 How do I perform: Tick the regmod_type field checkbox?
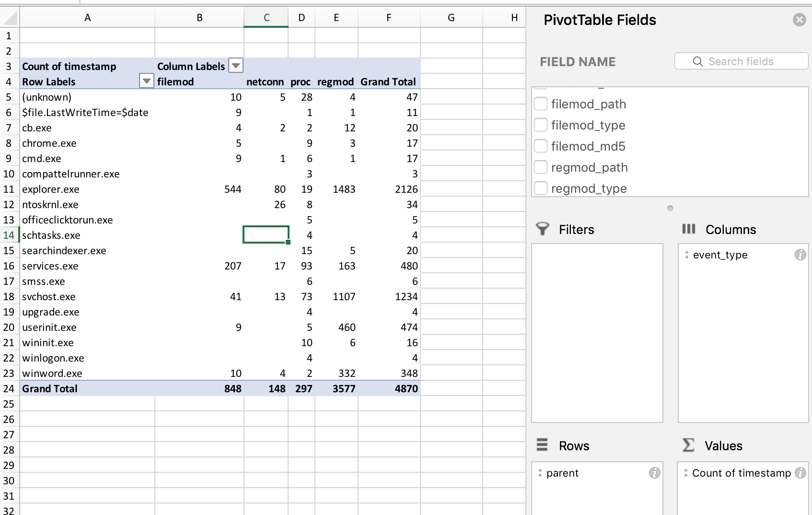[x=541, y=188]
